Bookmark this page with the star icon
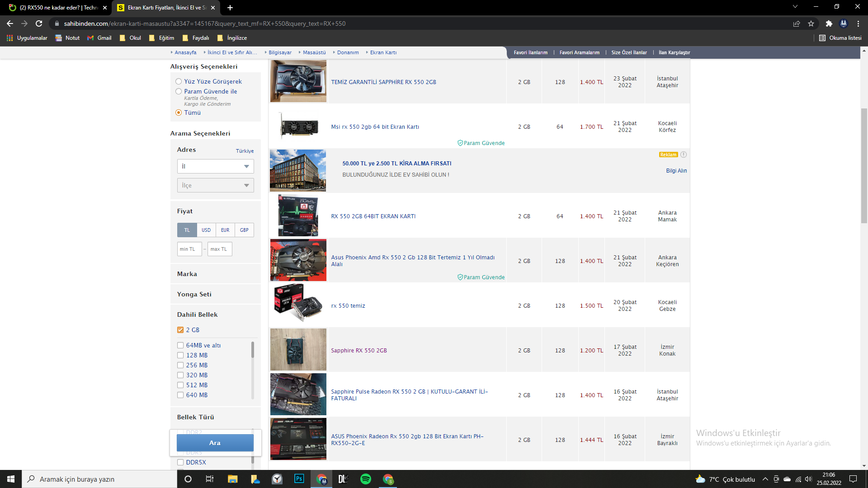 click(x=811, y=23)
